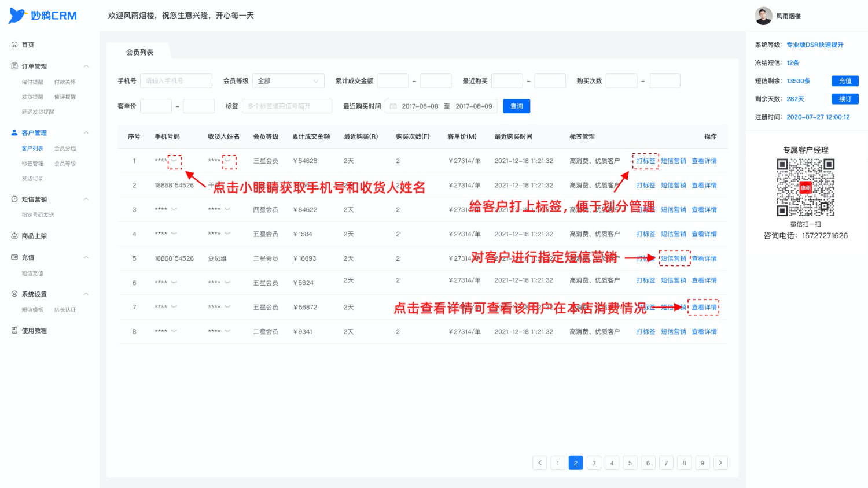Collapse the 系统设置 sidebar section

86,294
